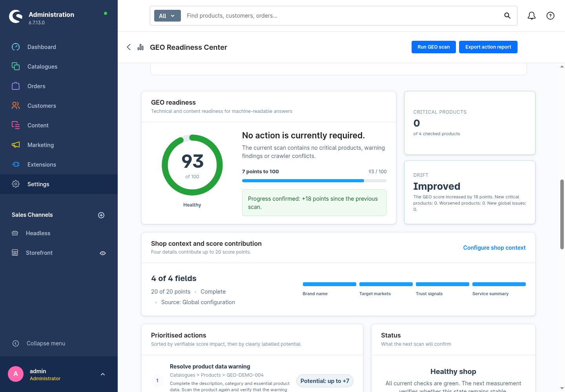Click the Headless basket icon
This screenshot has width=565, height=392.
15,233
